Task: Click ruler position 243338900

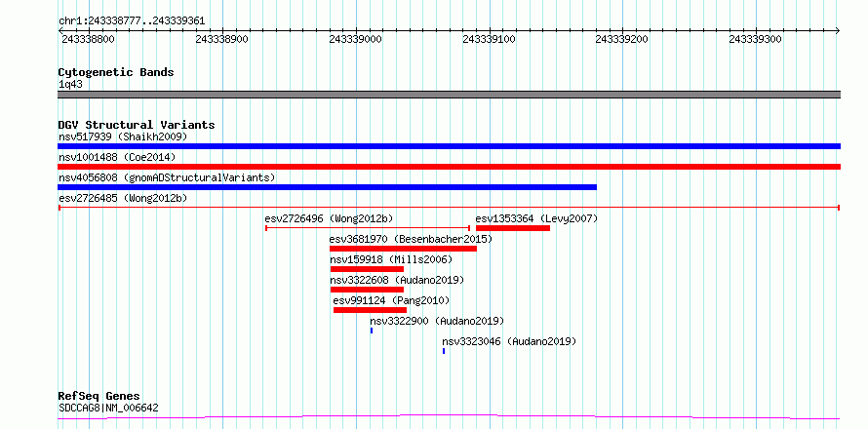Action: tap(222, 39)
